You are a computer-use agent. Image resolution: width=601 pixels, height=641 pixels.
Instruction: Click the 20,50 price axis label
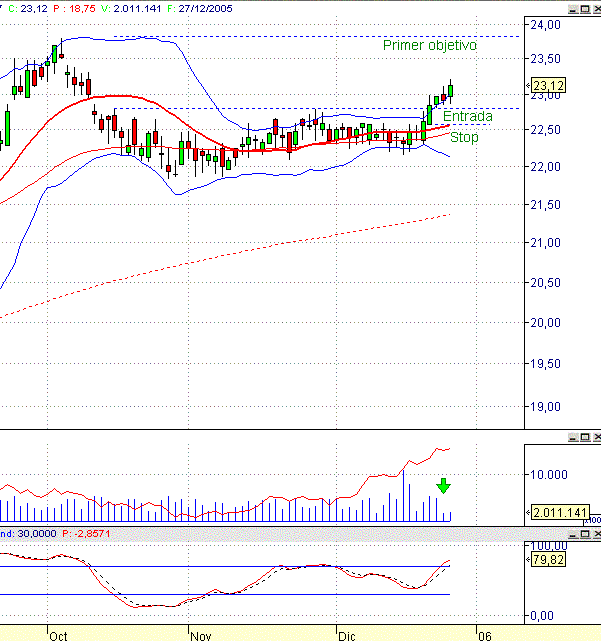tap(545, 282)
